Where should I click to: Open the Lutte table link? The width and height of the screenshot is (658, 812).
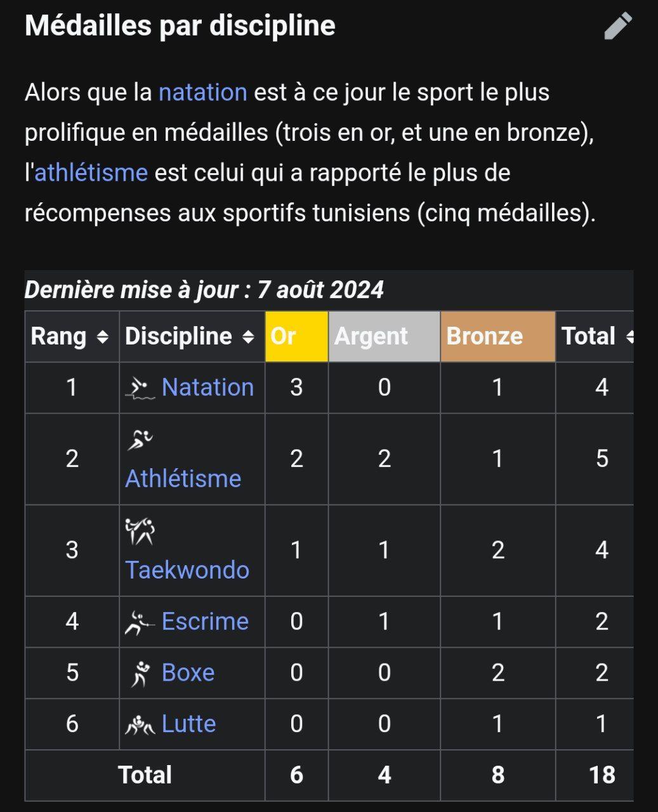click(x=188, y=724)
